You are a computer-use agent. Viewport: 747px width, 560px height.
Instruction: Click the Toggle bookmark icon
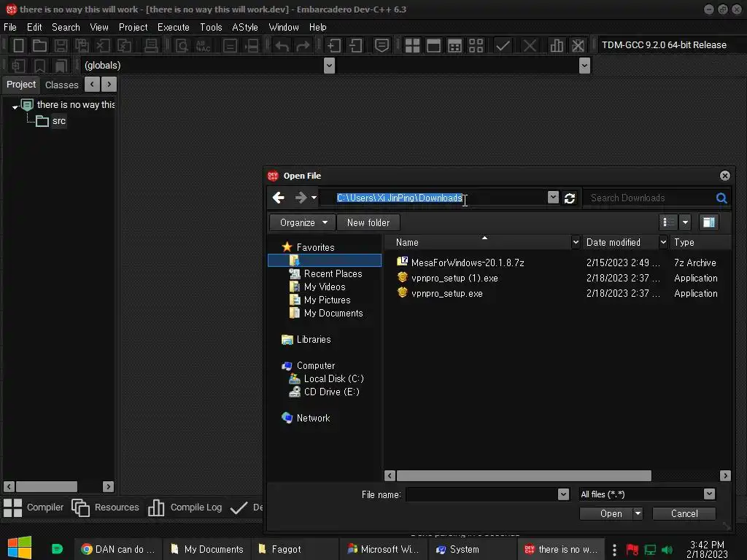[x=39, y=66]
